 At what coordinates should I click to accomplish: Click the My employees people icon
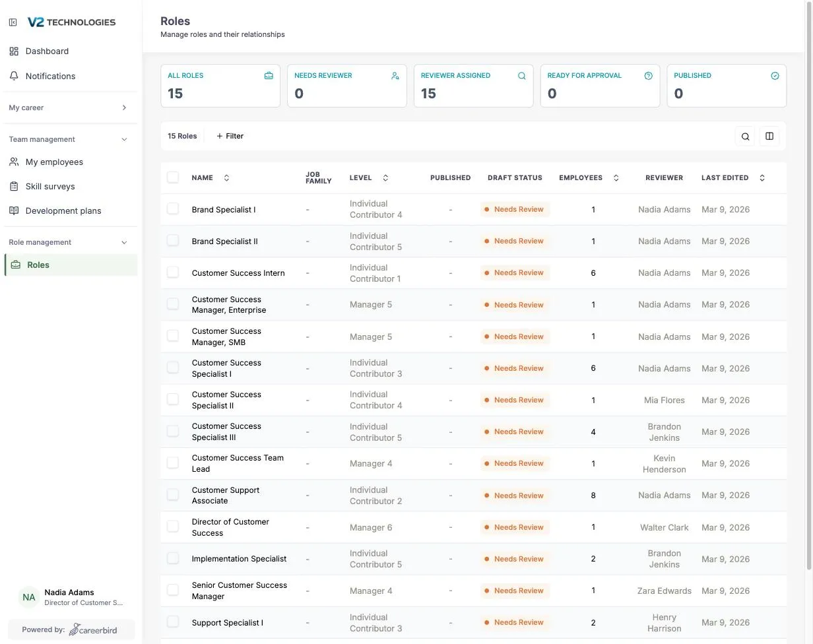point(14,162)
